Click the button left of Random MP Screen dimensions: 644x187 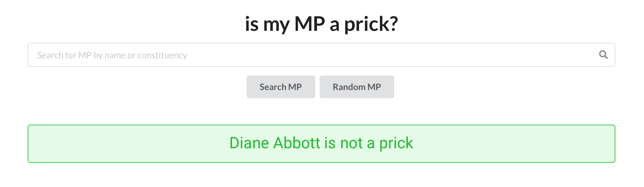pyautogui.click(x=281, y=87)
